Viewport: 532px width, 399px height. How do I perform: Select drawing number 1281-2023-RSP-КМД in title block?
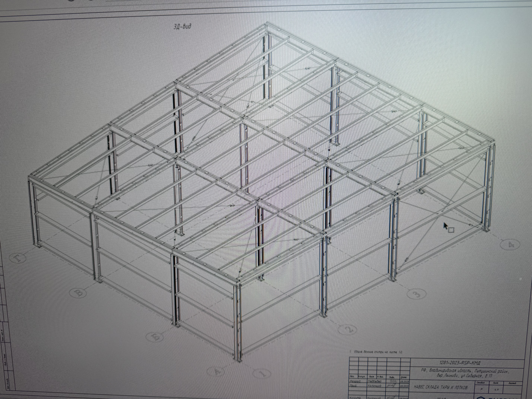point(460,363)
